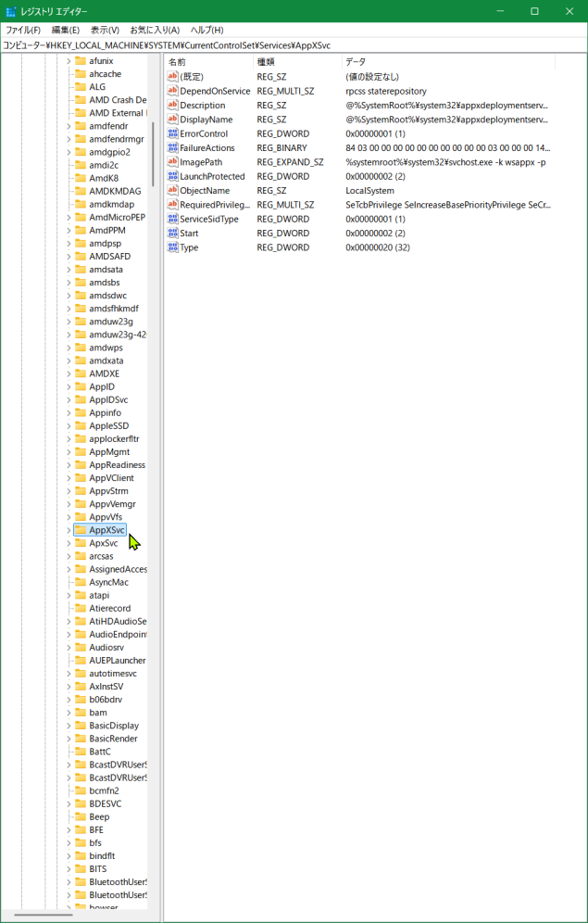Select the BasicDisplay key in tree
Viewport: 588px width, 923px height.
pyautogui.click(x=114, y=726)
